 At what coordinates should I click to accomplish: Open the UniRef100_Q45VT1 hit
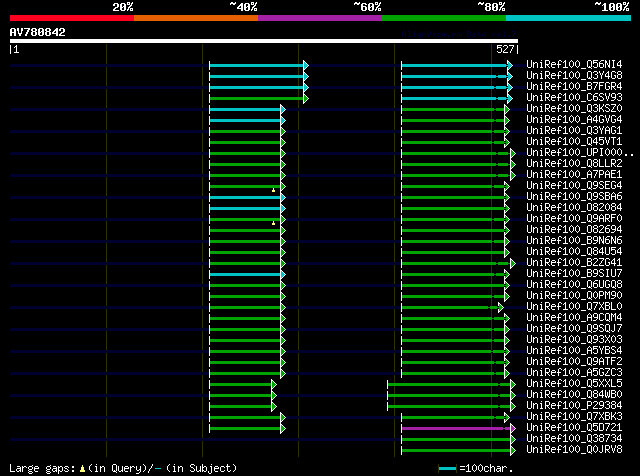pos(574,142)
